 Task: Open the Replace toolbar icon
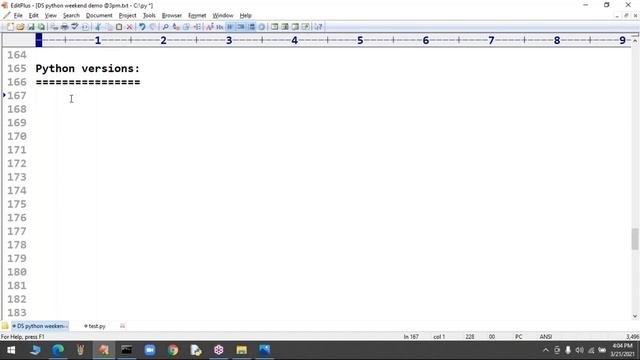click(176, 27)
